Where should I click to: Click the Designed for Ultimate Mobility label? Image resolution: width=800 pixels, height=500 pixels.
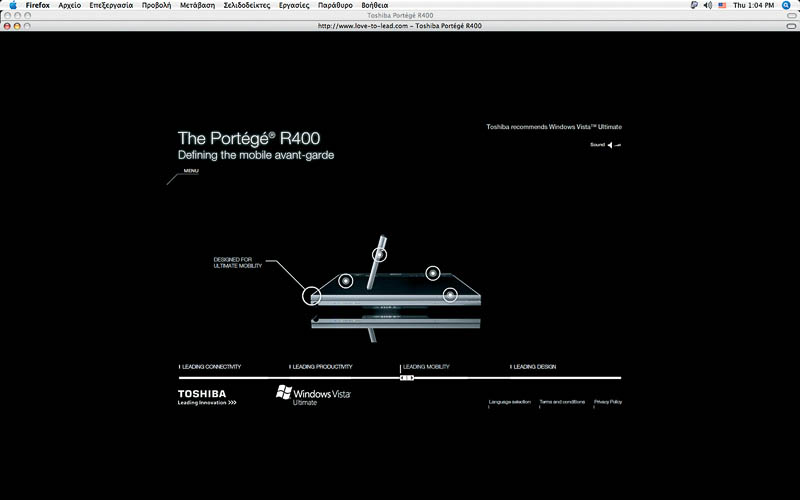coord(238,262)
